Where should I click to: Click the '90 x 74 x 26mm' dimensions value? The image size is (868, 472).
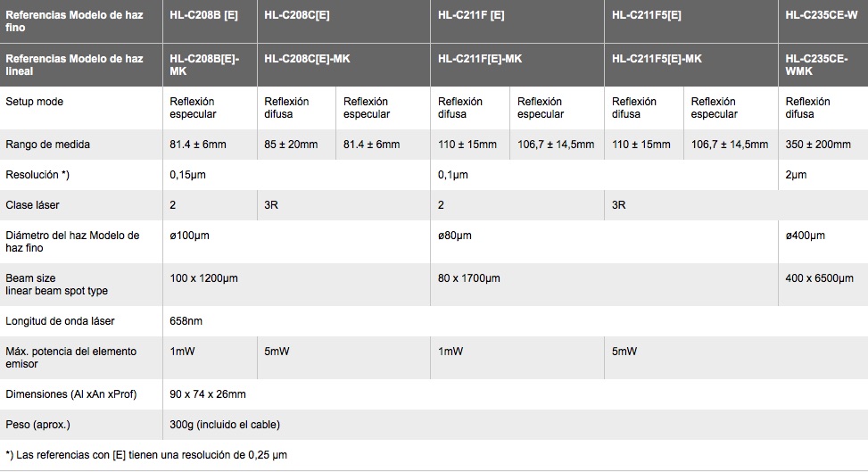(x=208, y=393)
